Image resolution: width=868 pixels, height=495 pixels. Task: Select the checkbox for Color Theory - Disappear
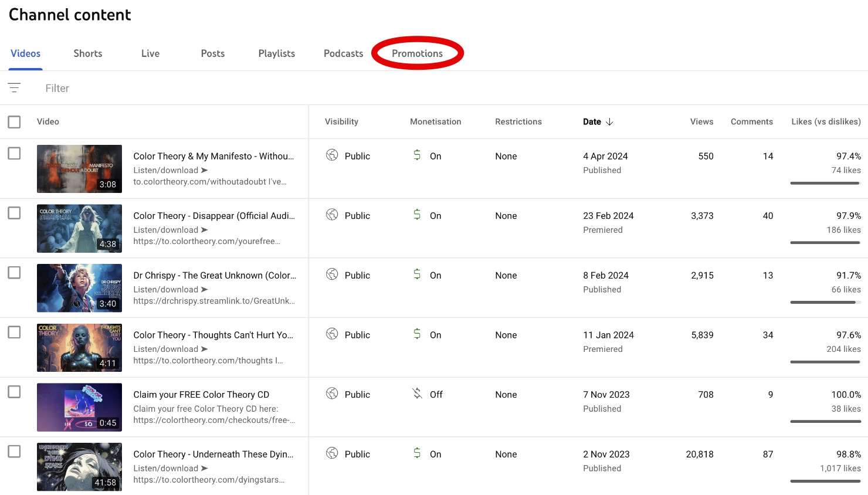coord(14,213)
